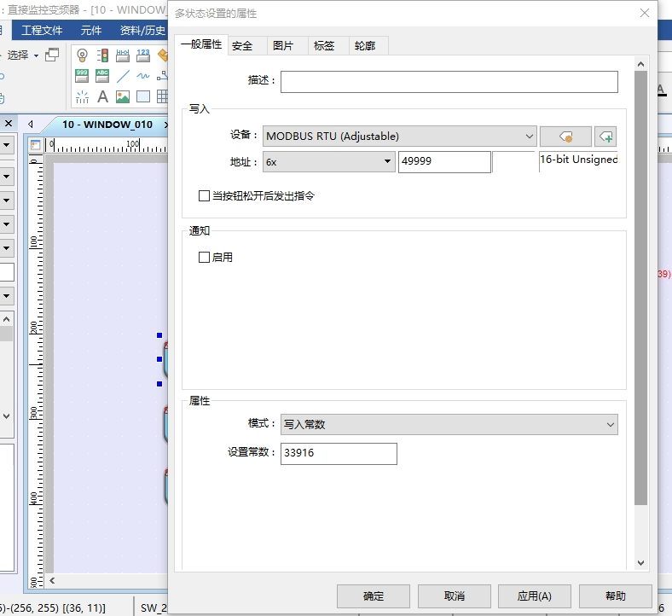This screenshot has width=672, height=616.
Task: Click the bit lamp bulb icon
Action: point(82,55)
